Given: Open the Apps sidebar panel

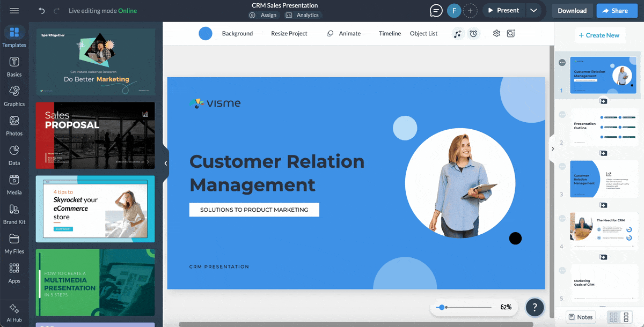Looking at the screenshot, I should [14, 273].
